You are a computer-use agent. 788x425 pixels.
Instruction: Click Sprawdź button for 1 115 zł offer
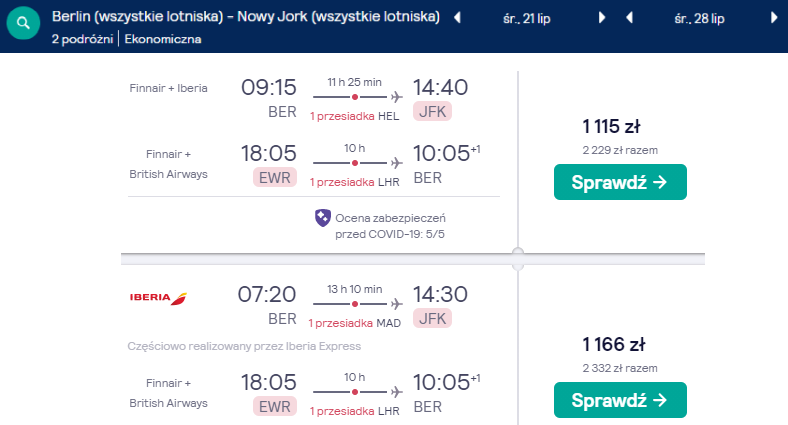tap(620, 182)
